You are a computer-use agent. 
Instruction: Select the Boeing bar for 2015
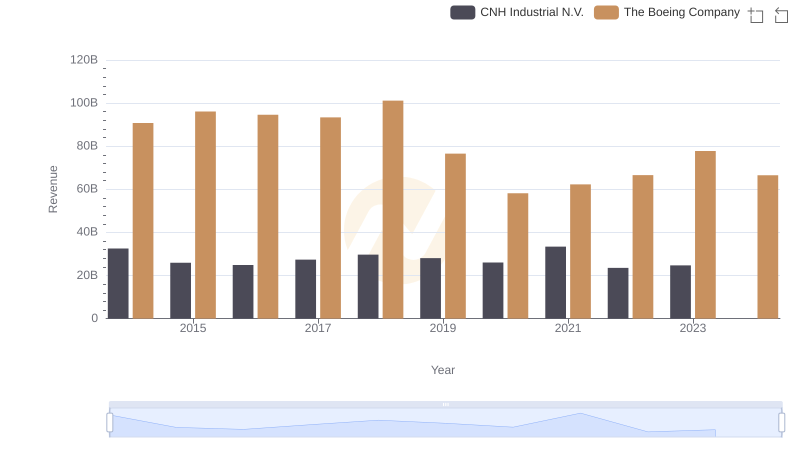point(206,215)
